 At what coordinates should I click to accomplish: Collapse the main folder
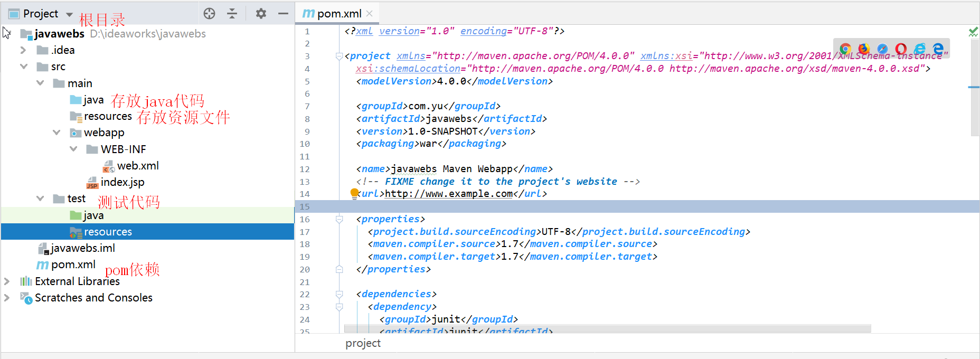click(40, 83)
